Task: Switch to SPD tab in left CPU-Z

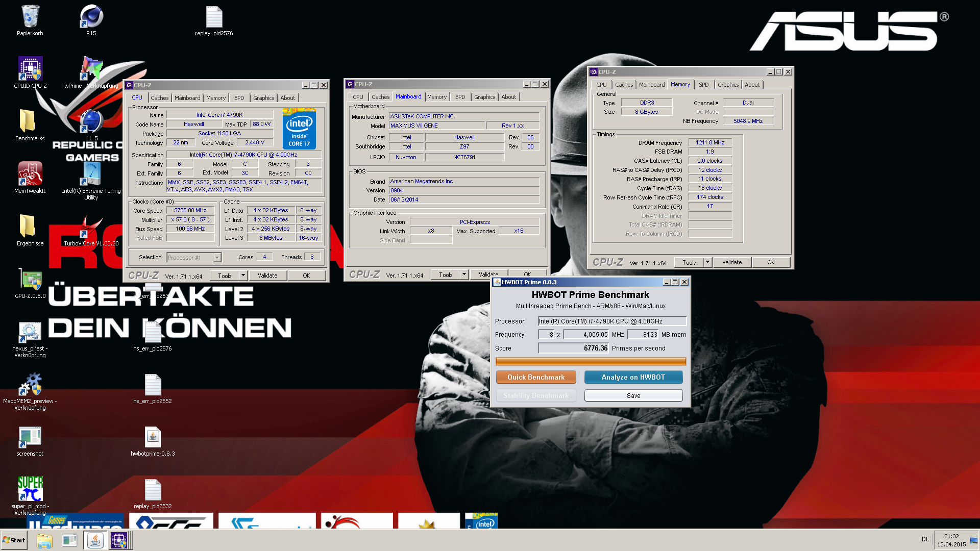Action: [239, 98]
